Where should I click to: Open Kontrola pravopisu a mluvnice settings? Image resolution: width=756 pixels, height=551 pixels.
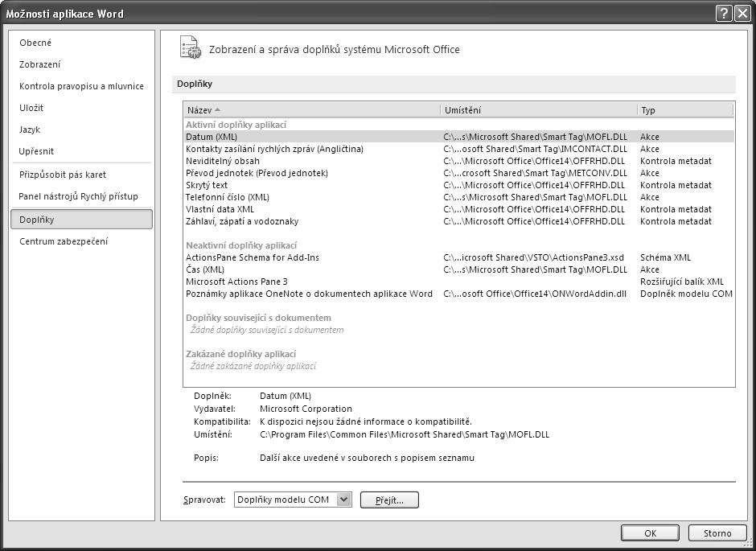coord(81,86)
